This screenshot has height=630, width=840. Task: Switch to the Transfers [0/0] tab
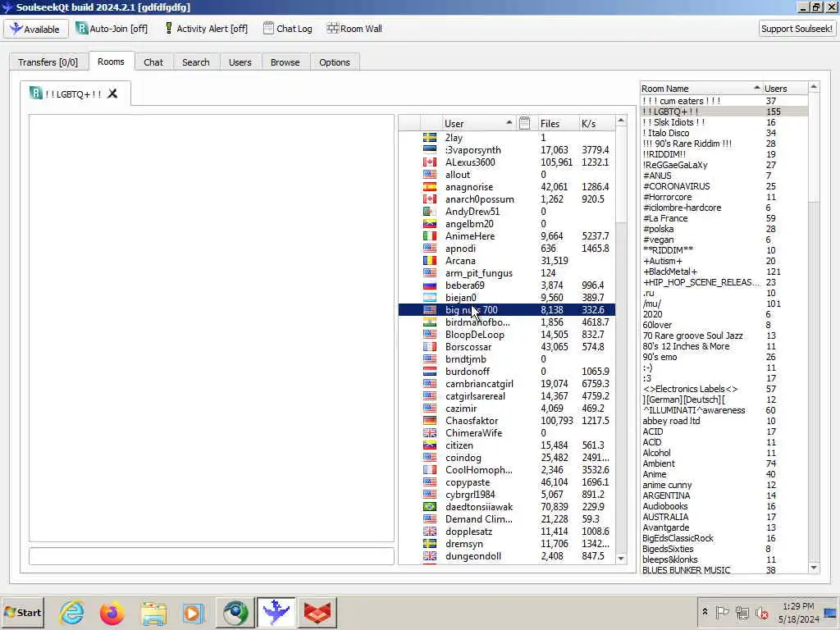coord(48,62)
